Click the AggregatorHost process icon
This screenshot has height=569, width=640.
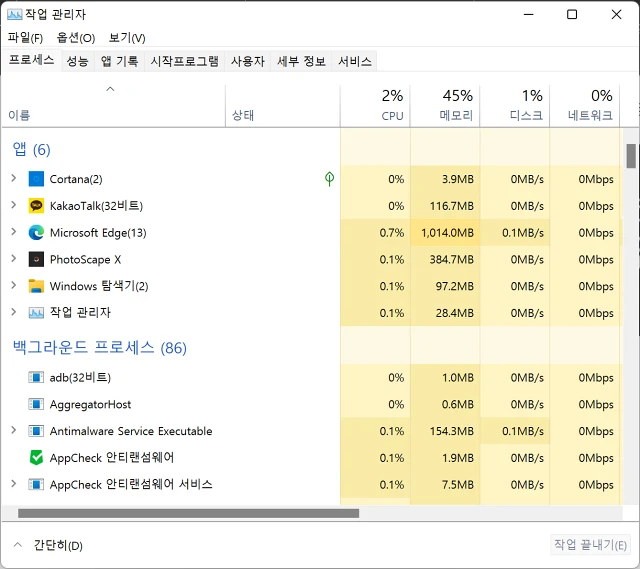click(36, 404)
